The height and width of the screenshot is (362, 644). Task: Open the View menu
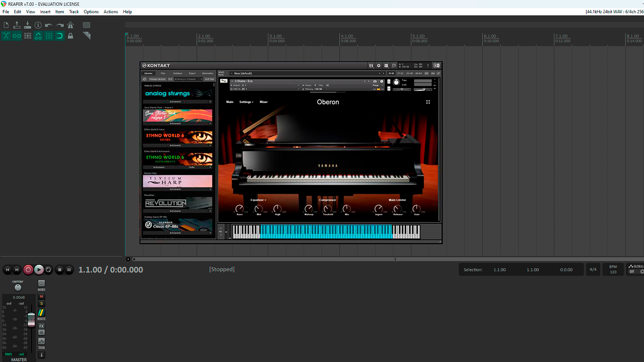point(31,12)
